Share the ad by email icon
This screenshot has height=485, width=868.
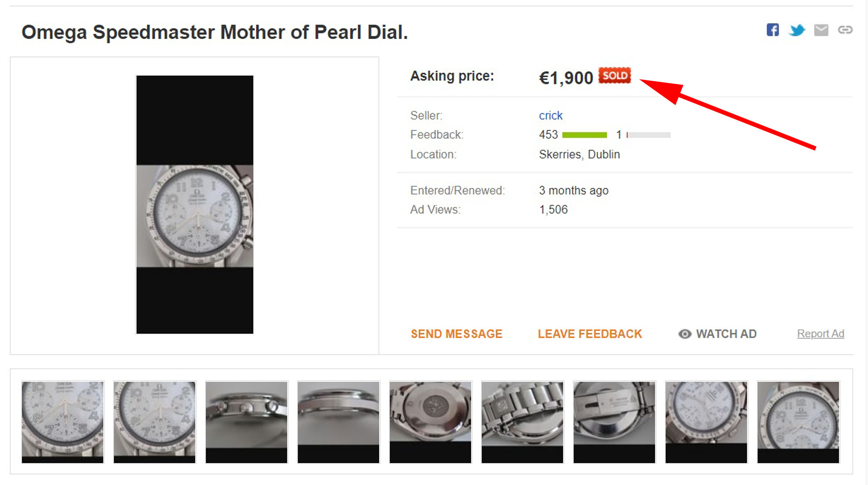[x=821, y=30]
